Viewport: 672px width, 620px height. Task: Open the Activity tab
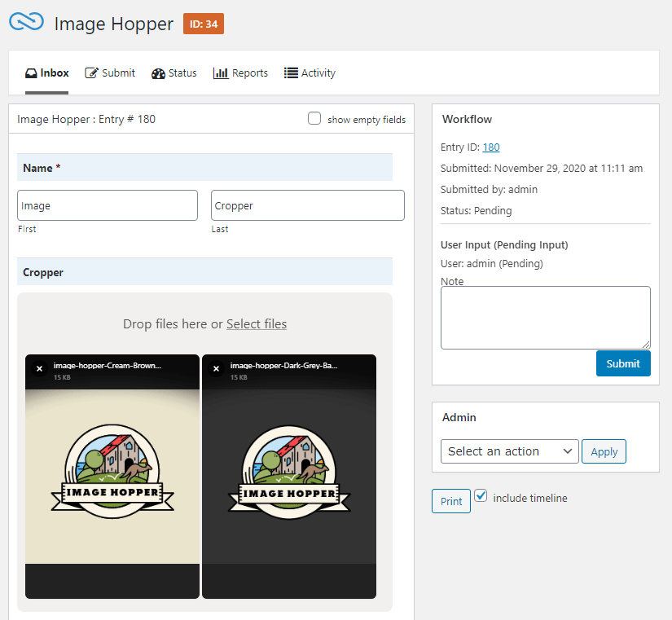[310, 73]
